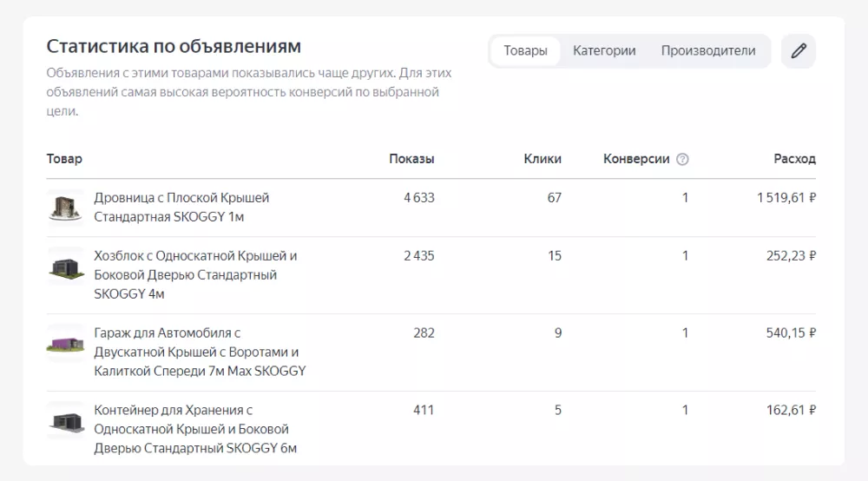Switch to the Товары tab
This screenshot has height=481, width=868.
coord(525,51)
